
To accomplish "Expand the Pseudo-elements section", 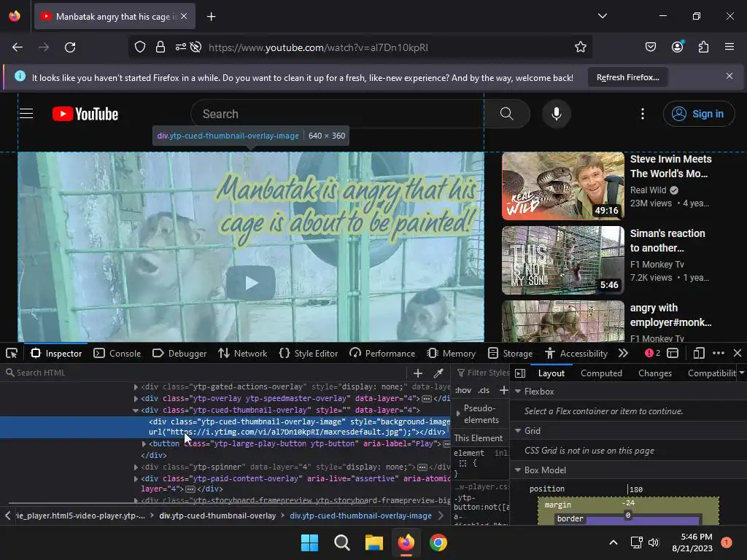I will tap(459, 414).
